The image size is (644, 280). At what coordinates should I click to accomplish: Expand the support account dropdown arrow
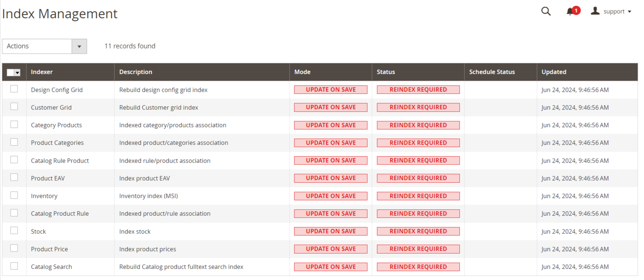pos(629,12)
